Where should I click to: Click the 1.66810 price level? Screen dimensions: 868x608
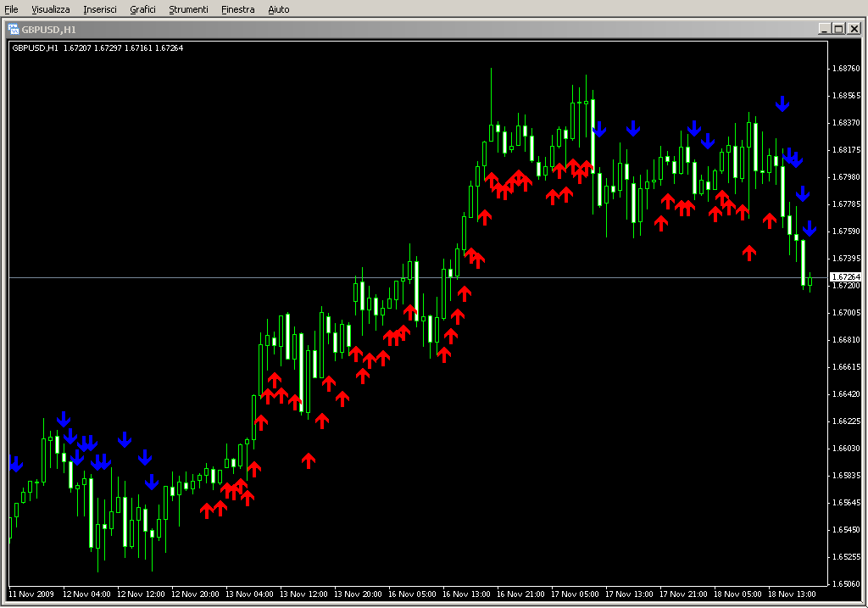coord(847,340)
